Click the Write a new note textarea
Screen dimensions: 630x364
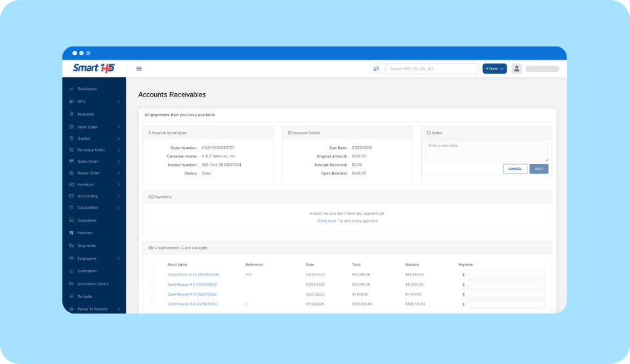(x=486, y=151)
